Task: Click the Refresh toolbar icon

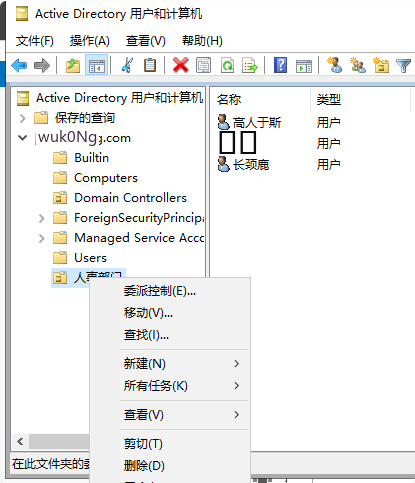Action: coord(227,65)
